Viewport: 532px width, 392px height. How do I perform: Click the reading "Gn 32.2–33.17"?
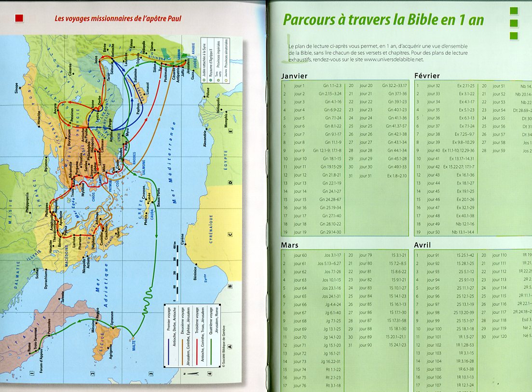click(x=394, y=85)
